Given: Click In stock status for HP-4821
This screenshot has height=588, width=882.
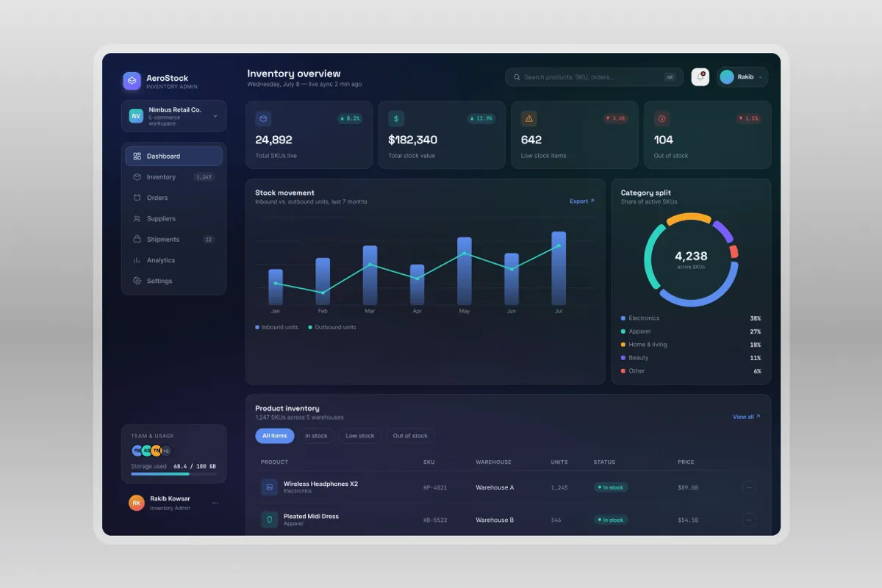Looking at the screenshot, I should [611, 487].
